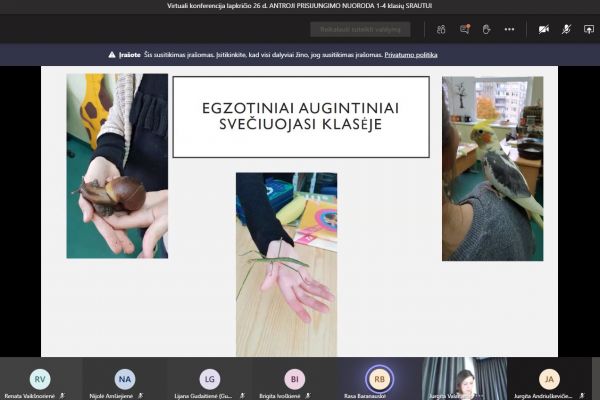Click muted mic icon beside Lijana Gudaitienė
The image size is (600, 400).
tap(242, 396)
